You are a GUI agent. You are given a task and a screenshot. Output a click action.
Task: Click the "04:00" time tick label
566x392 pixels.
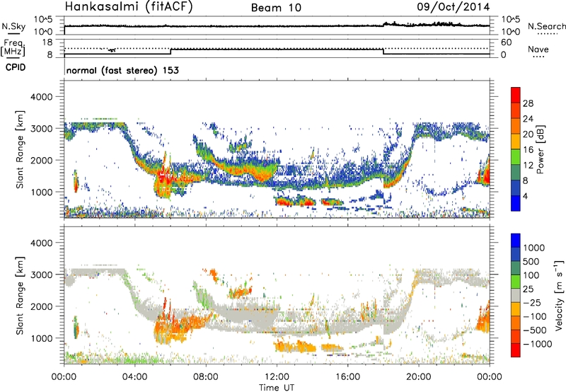[134, 377]
